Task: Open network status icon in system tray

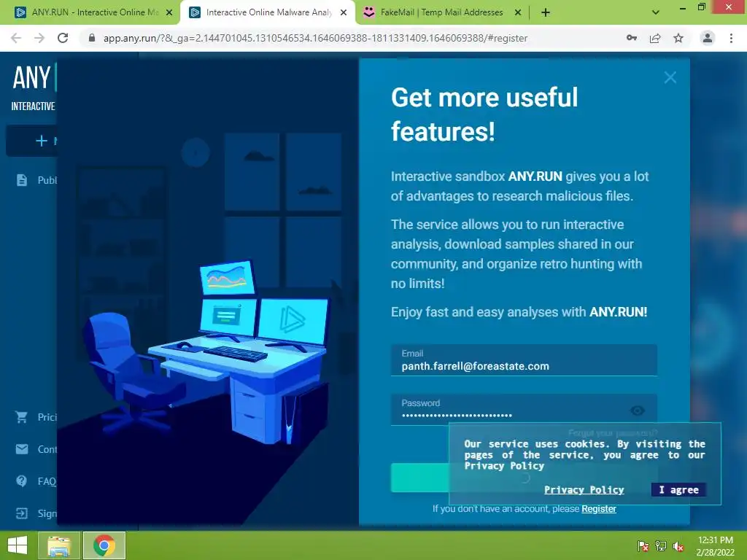Action: tap(661, 546)
